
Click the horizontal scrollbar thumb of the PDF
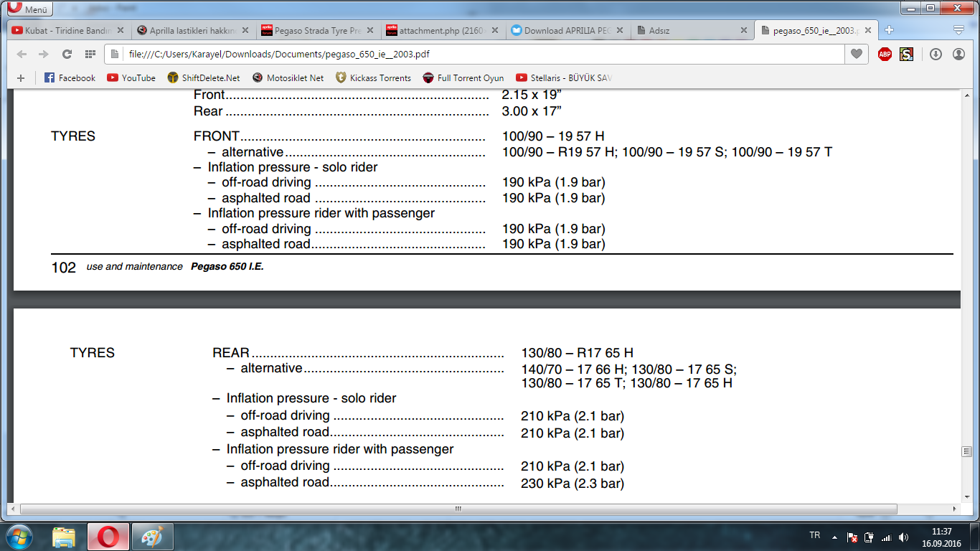point(458,509)
